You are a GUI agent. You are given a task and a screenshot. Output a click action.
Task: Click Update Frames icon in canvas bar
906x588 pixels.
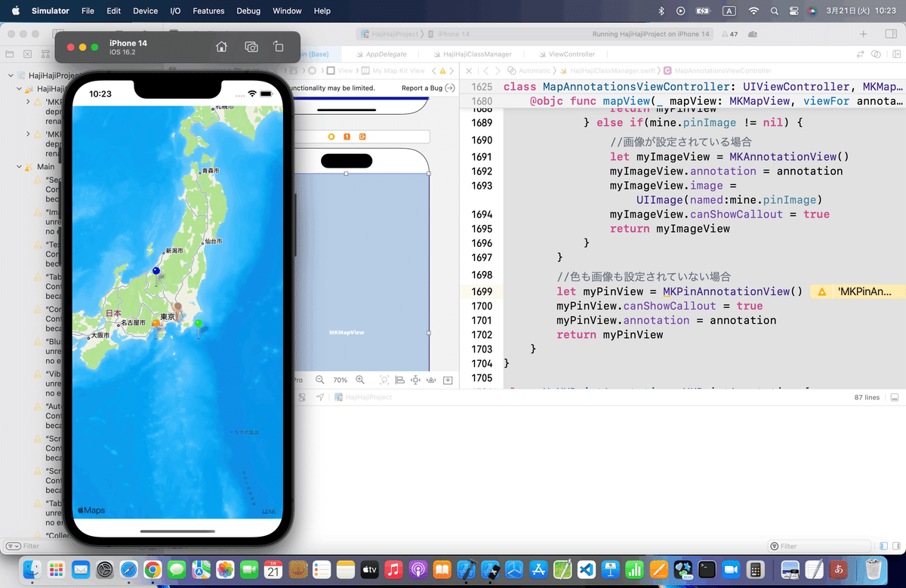click(x=384, y=380)
